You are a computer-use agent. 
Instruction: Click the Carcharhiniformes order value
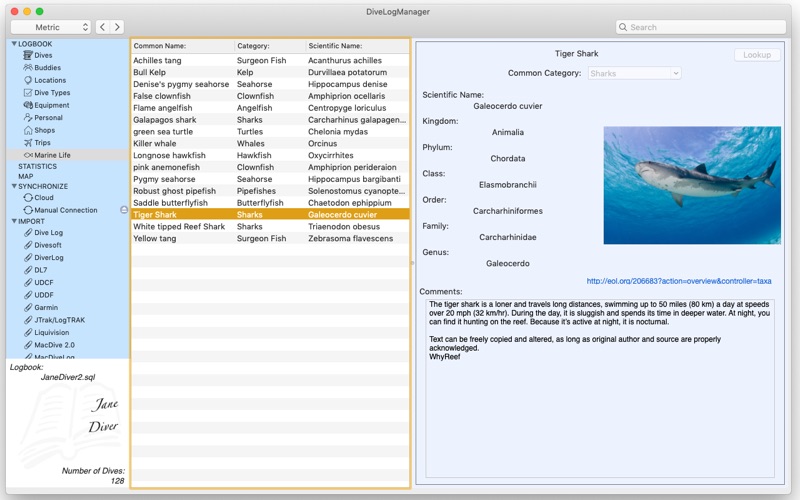pyautogui.click(x=508, y=211)
